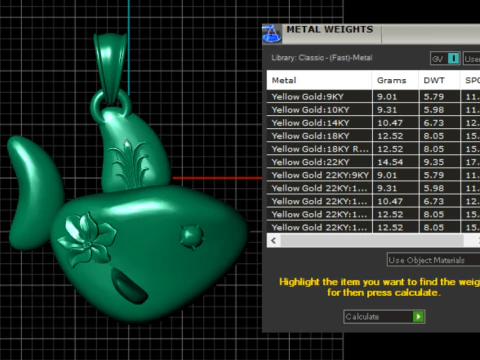Click the Metal column header
Screen dimensions: 480x360
coord(319,80)
